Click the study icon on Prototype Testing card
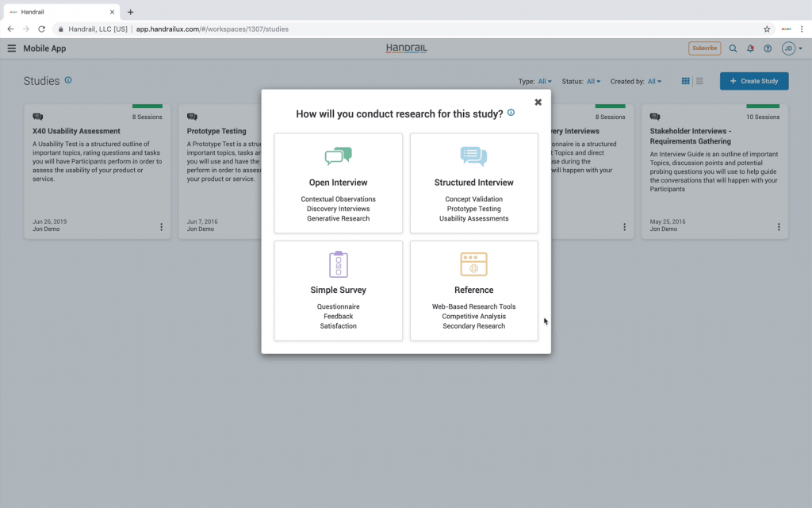 point(192,117)
